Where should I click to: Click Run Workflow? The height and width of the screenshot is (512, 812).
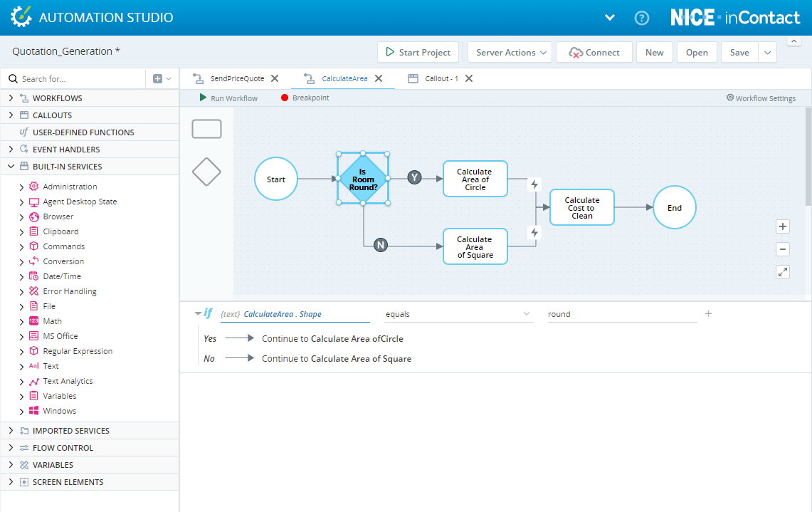(x=228, y=98)
